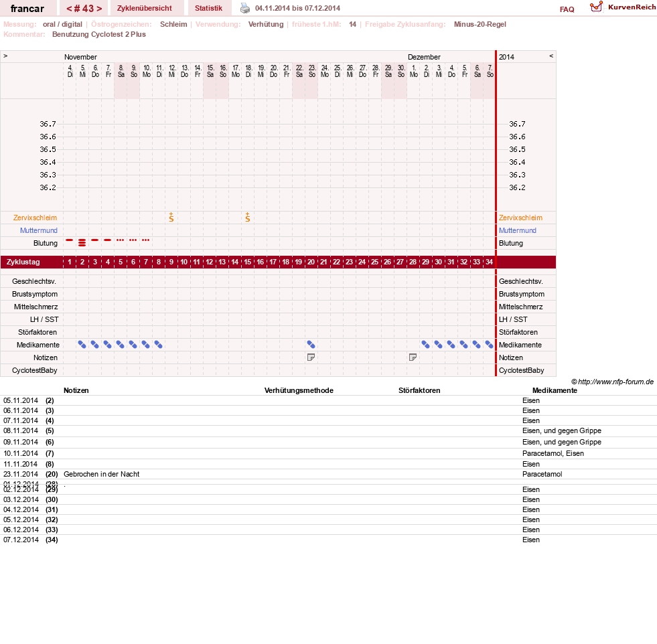Click the left CyclotestBaby row label
The width and height of the screenshot is (657, 644).
(x=35, y=370)
